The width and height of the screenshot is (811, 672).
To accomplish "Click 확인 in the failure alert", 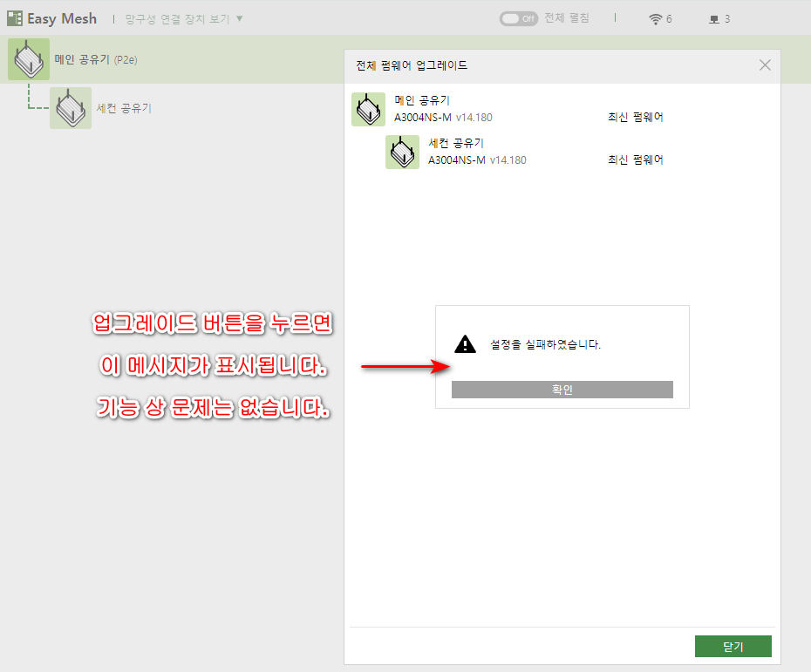I will pos(562,390).
